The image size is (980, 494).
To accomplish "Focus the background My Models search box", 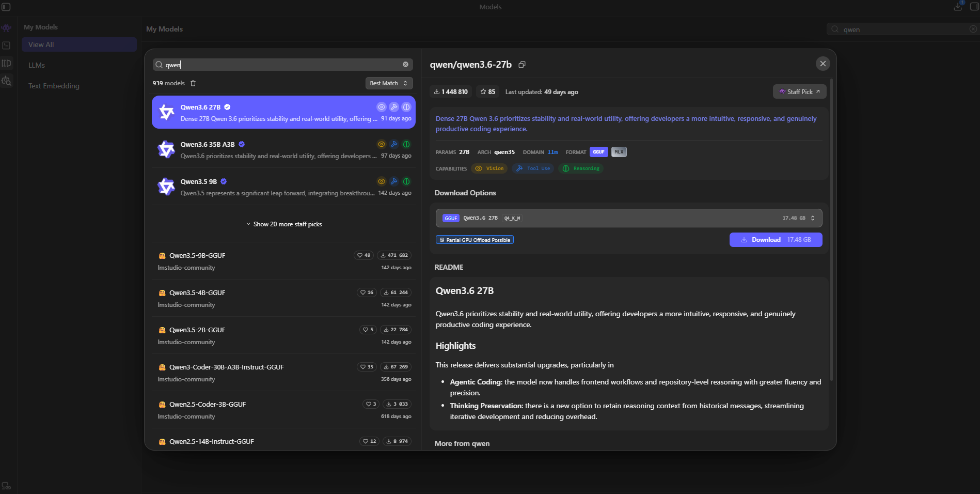I will coord(903,29).
